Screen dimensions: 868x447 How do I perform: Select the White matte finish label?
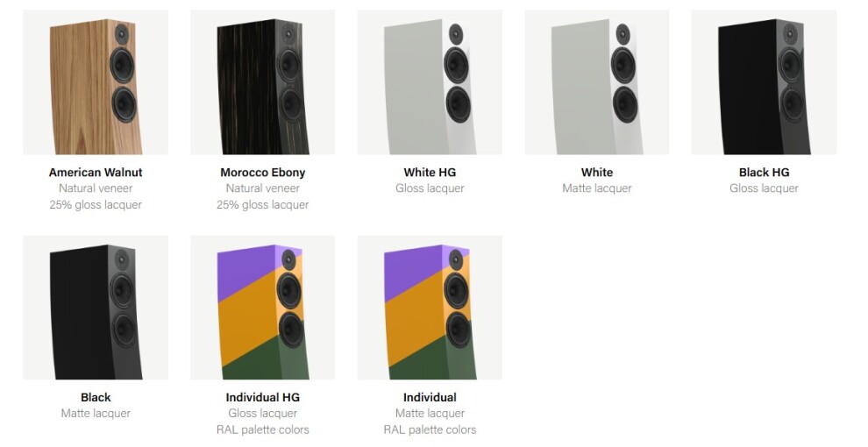[597, 172]
